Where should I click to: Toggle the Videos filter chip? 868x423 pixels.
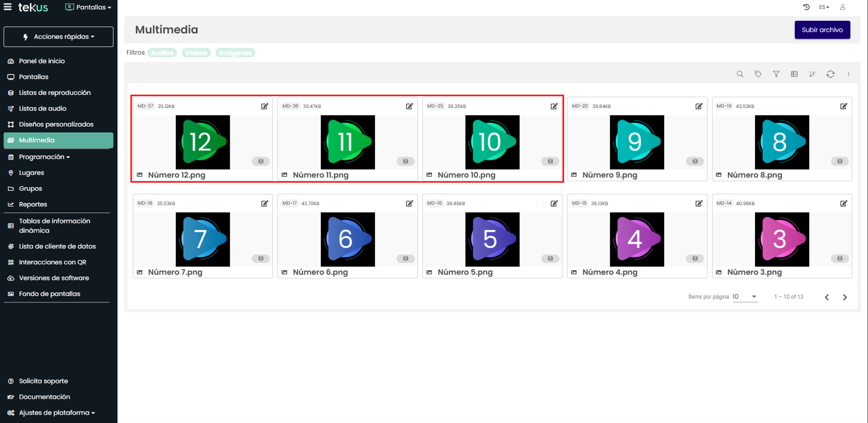pyautogui.click(x=196, y=53)
